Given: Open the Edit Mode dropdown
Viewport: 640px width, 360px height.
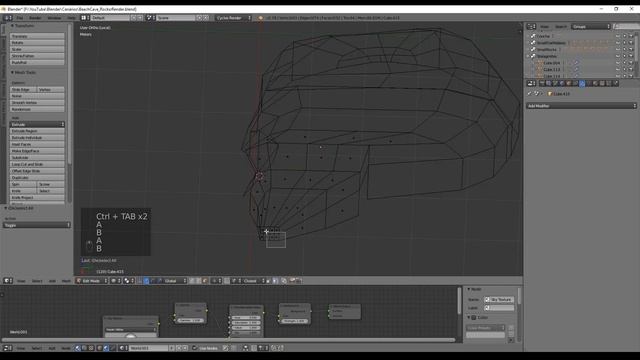Looking at the screenshot, I should [x=92, y=281].
